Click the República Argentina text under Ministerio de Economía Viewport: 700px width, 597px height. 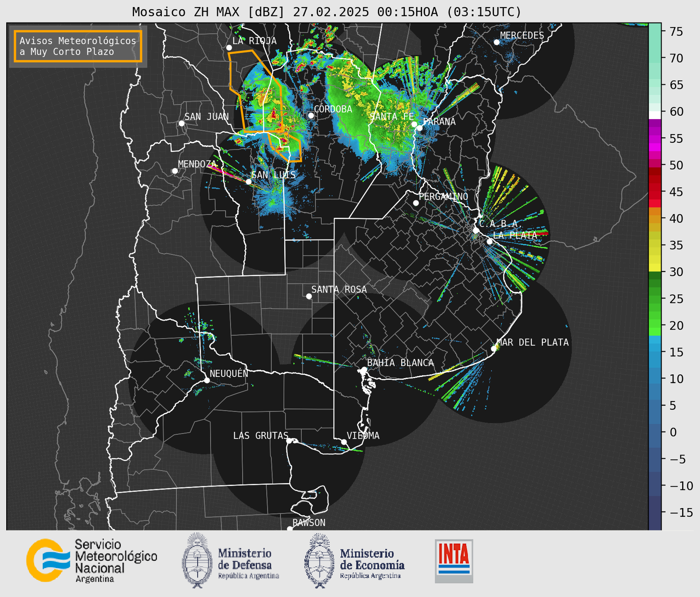(x=371, y=576)
